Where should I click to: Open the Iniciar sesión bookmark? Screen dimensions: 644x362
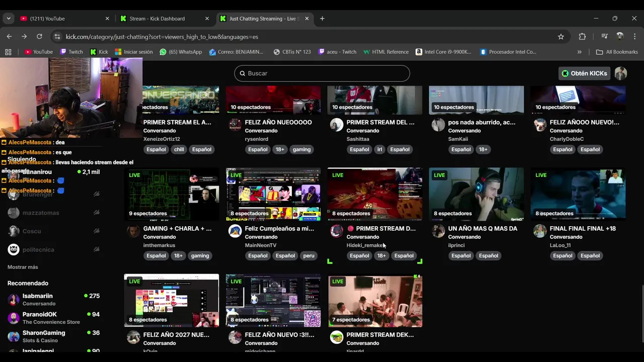134,52
